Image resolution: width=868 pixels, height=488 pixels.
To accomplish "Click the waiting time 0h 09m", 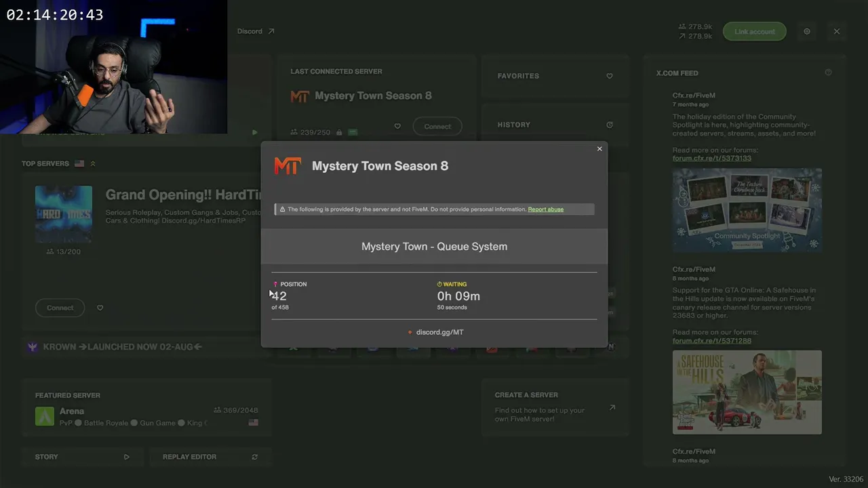I will [x=458, y=296].
